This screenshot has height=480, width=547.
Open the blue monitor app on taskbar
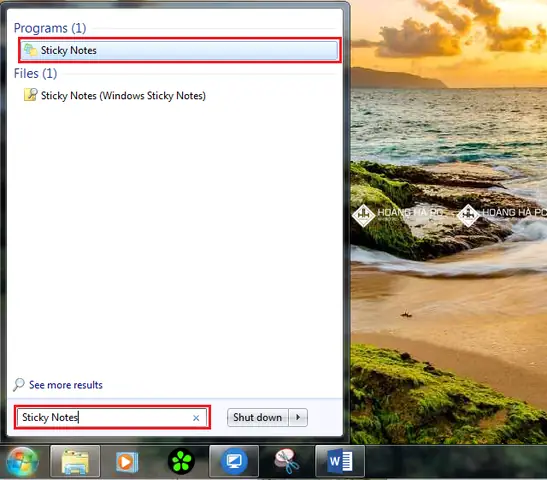pos(234,462)
